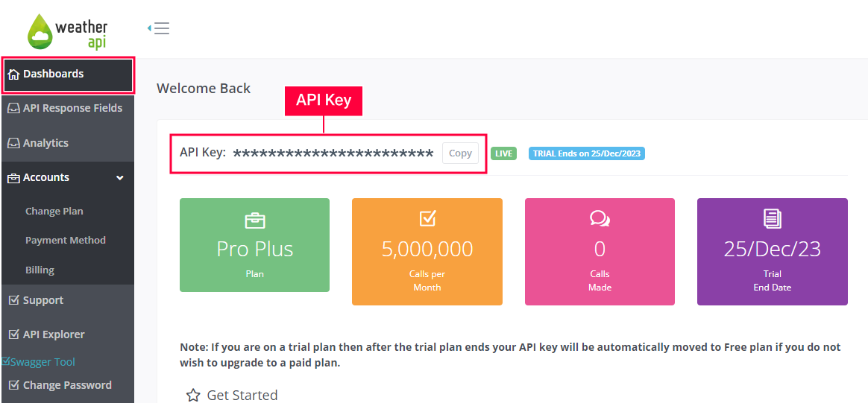Click the checkmark icon on the Calls per Month card
The height and width of the screenshot is (403, 868).
pos(427,219)
